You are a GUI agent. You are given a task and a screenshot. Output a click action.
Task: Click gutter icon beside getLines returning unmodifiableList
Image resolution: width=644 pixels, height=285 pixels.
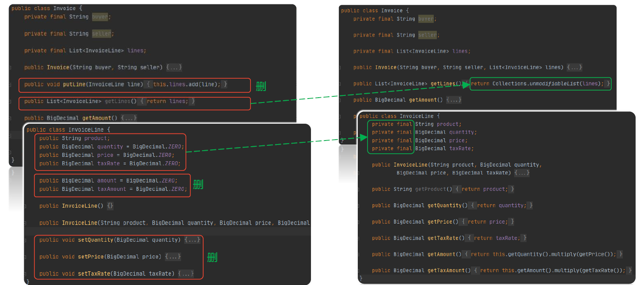point(340,84)
